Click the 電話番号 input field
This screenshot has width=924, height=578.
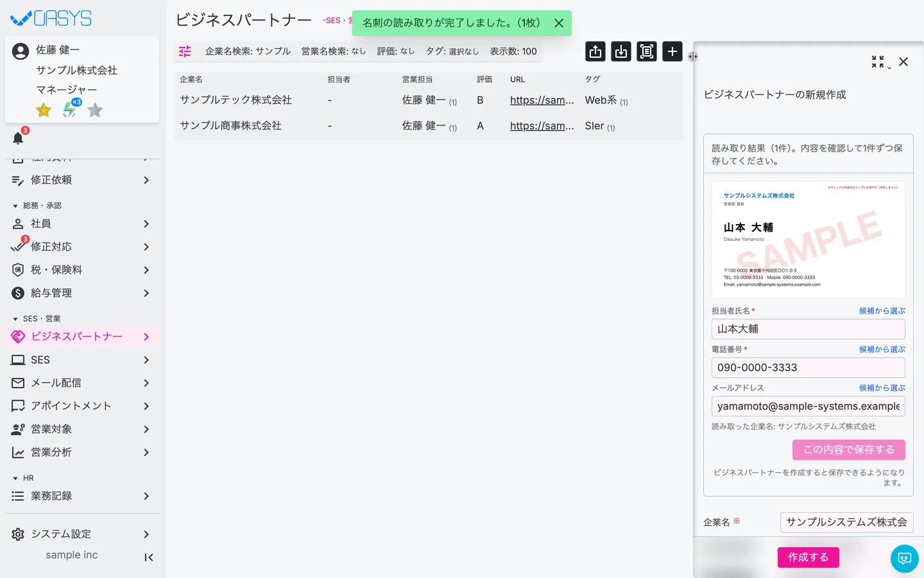809,367
